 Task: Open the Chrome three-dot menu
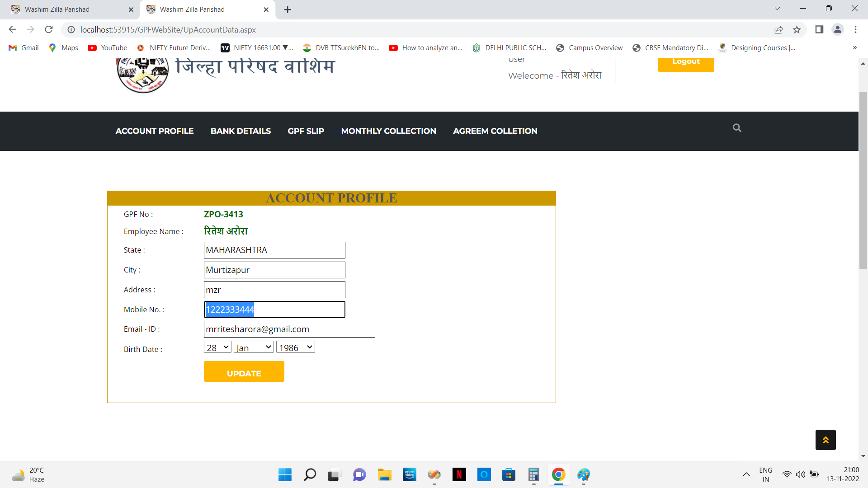click(855, 30)
